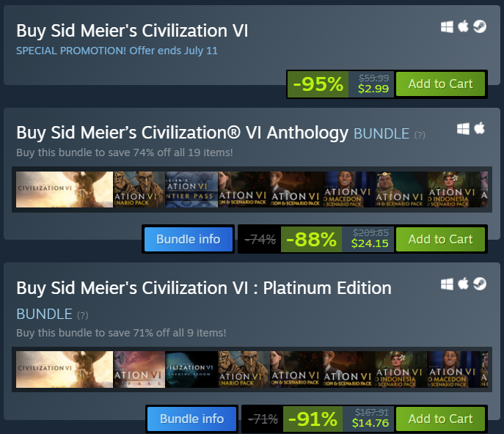504x434 pixels.
Task: Click the question mark next to Platinum BUNDLE label
Action: (83, 315)
